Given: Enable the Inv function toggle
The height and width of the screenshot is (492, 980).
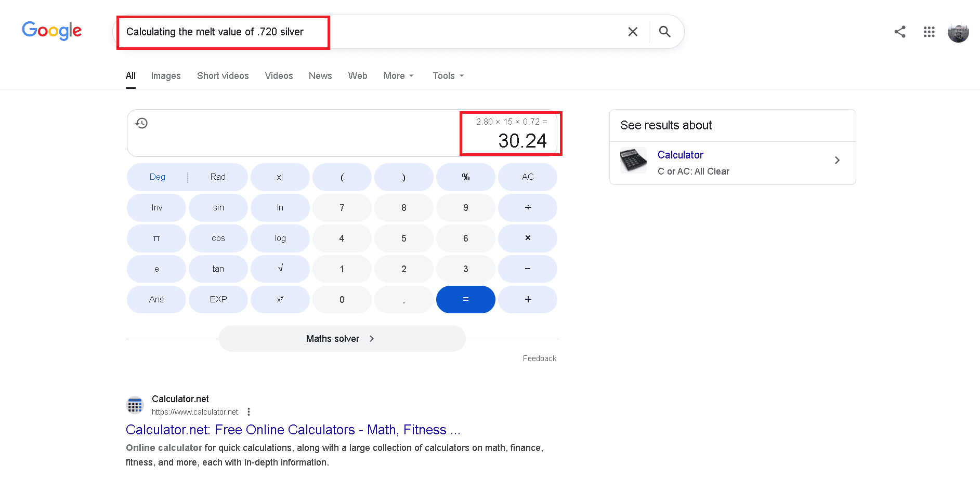Looking at the screenshot, I should (156, 207).
